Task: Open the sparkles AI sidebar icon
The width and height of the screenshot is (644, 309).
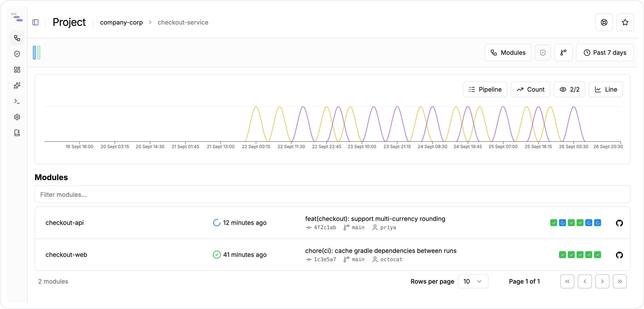Action: (x=17, y=85)
